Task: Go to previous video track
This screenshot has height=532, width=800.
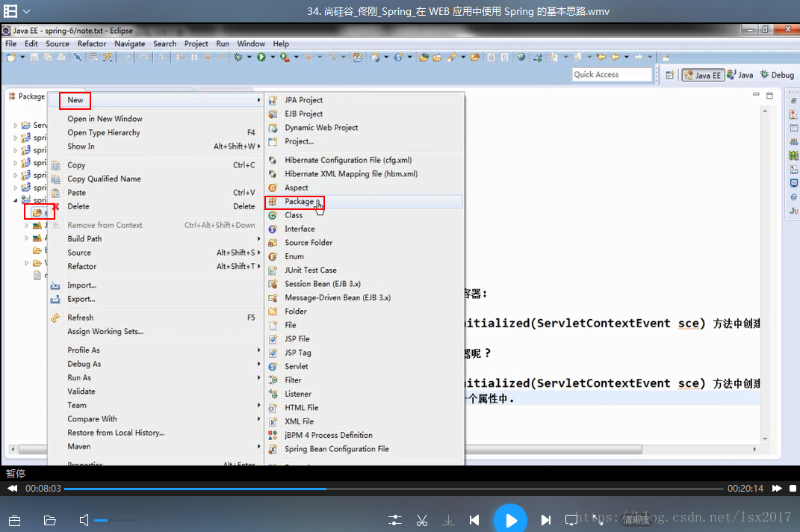Action: click(x=474, y=520)
